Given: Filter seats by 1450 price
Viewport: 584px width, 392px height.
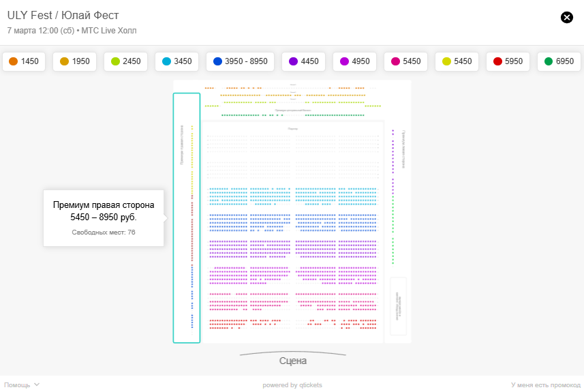Looking at the screenshot, I should tap(23, 61).
